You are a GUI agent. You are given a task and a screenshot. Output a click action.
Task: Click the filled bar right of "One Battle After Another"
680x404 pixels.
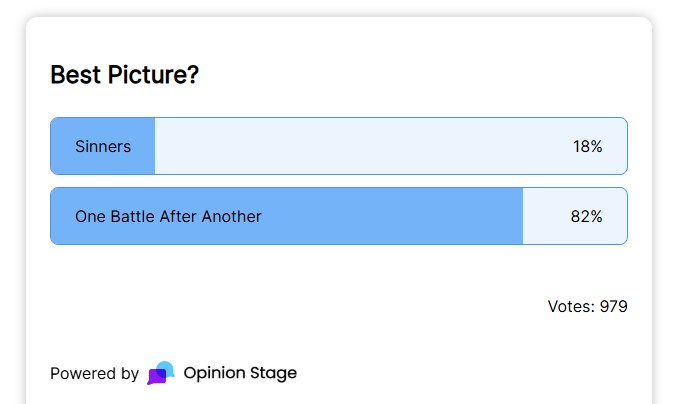click(400, 216)
